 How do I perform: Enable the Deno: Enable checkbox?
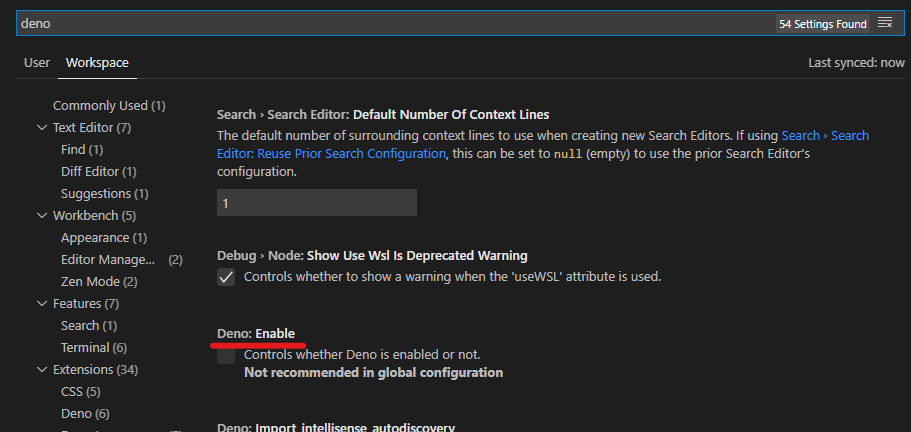pyautogui.click(x=226, y=355)
